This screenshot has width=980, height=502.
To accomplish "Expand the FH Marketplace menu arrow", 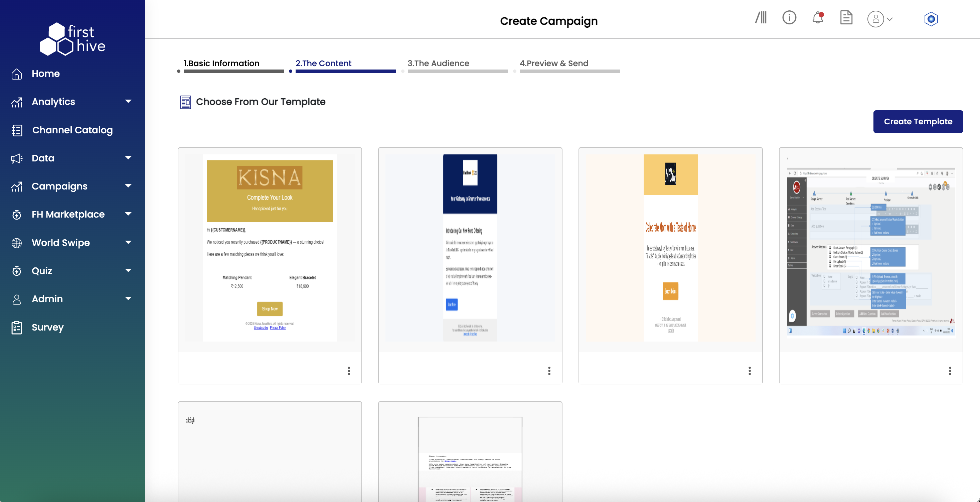I will [x=128, y=214].
